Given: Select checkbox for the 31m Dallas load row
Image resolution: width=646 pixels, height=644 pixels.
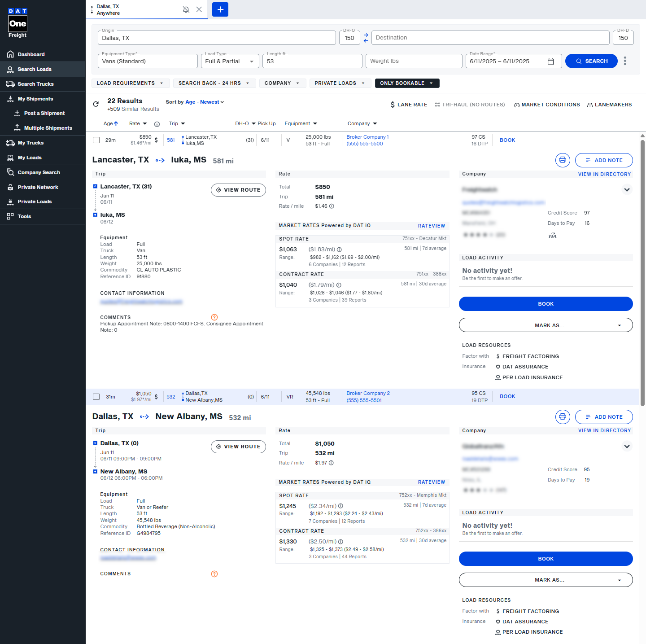Looking at the screenshot, I should [96, 397].
